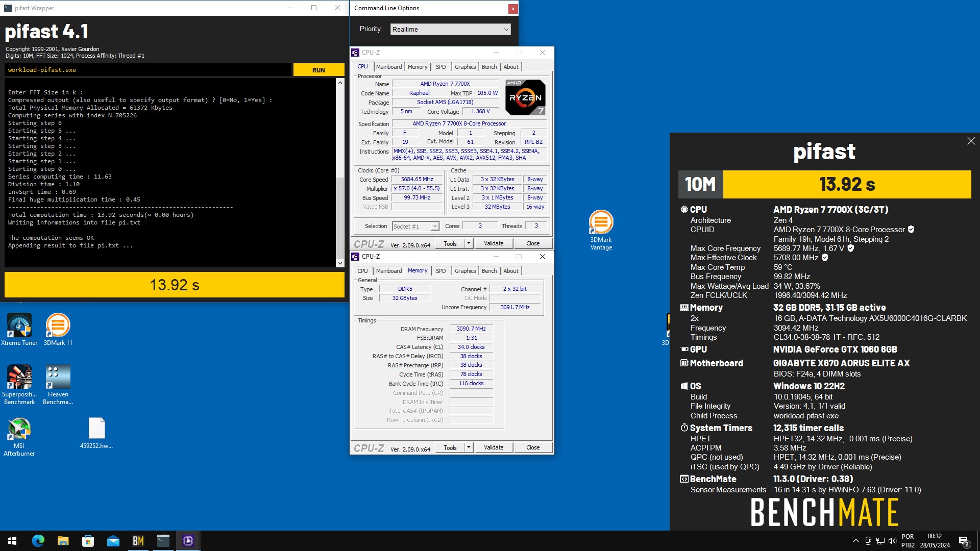Viewport: 980px width, 551px height.
Task: Click the Ryzen 7 logo in CPU-Z
Action: (x=525, y=97)
